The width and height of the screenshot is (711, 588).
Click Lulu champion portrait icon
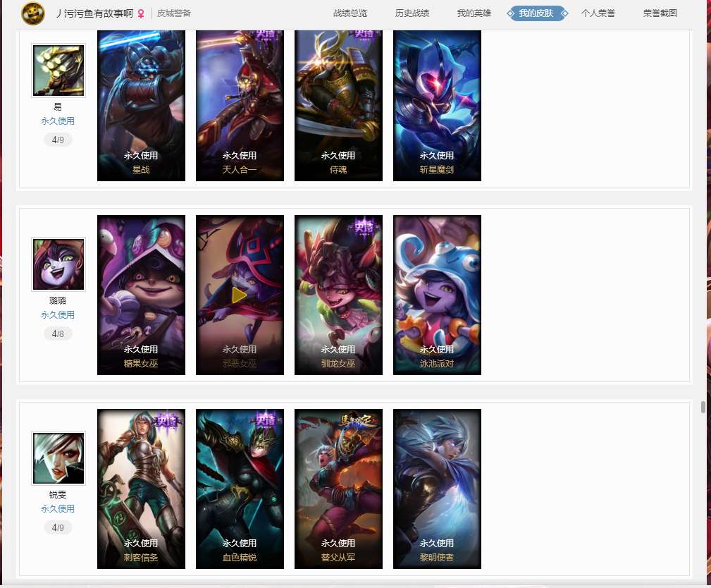pos(58,264)
